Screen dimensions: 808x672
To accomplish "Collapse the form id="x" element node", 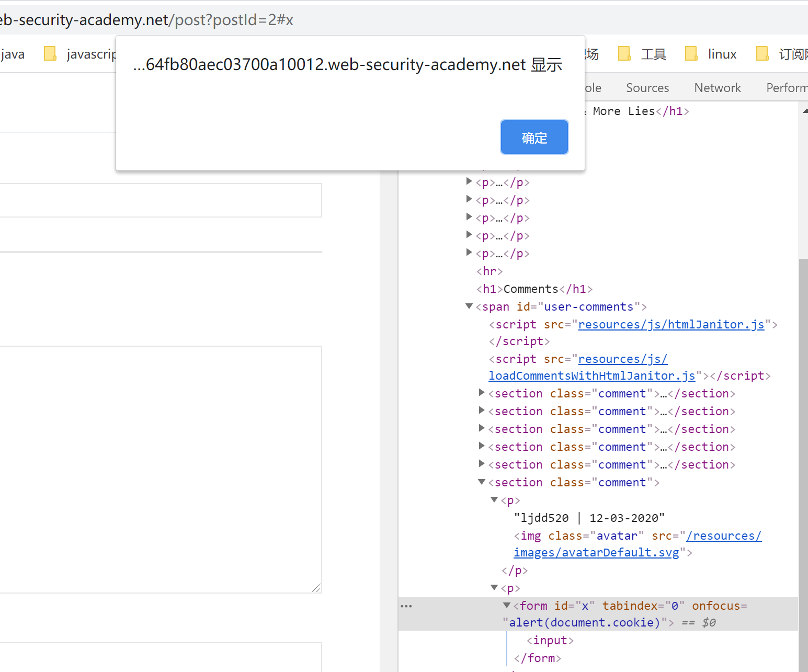I will coord(507,605).
